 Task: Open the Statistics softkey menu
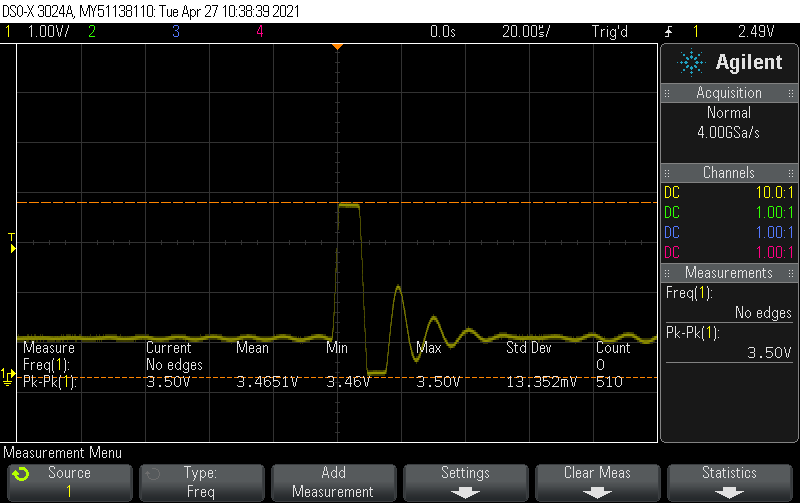coord(729,483)
